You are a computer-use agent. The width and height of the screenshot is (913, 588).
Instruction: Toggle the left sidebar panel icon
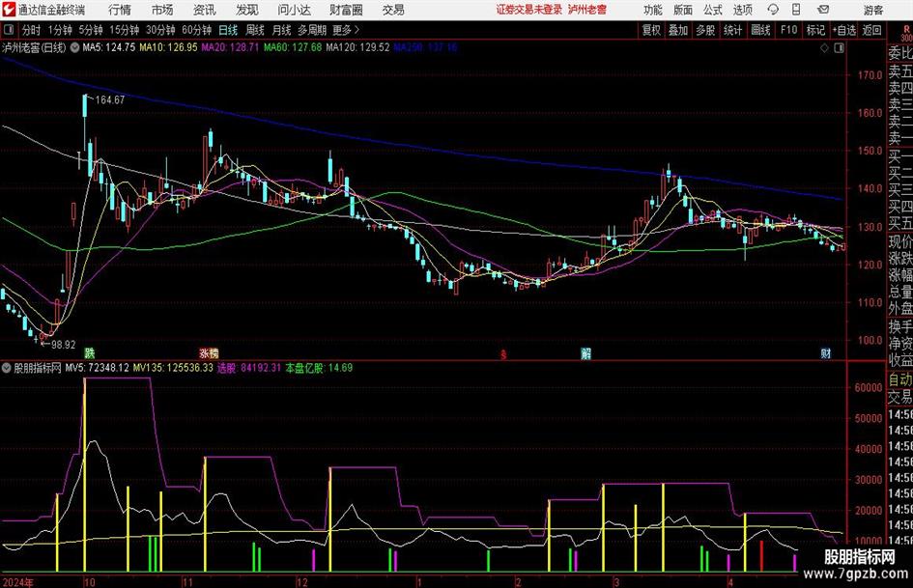[8, 30]
